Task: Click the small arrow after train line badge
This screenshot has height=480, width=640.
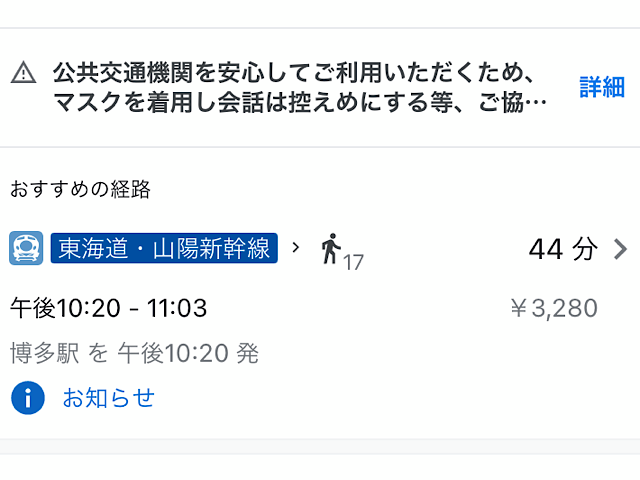Action: 296,247
